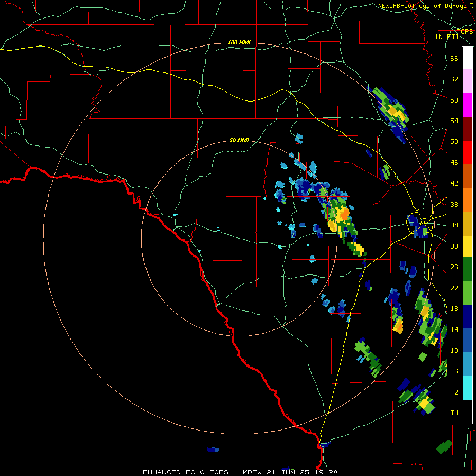Click the legend value "30"
This screenshot has height=476, width=476.
pos(454,246)
